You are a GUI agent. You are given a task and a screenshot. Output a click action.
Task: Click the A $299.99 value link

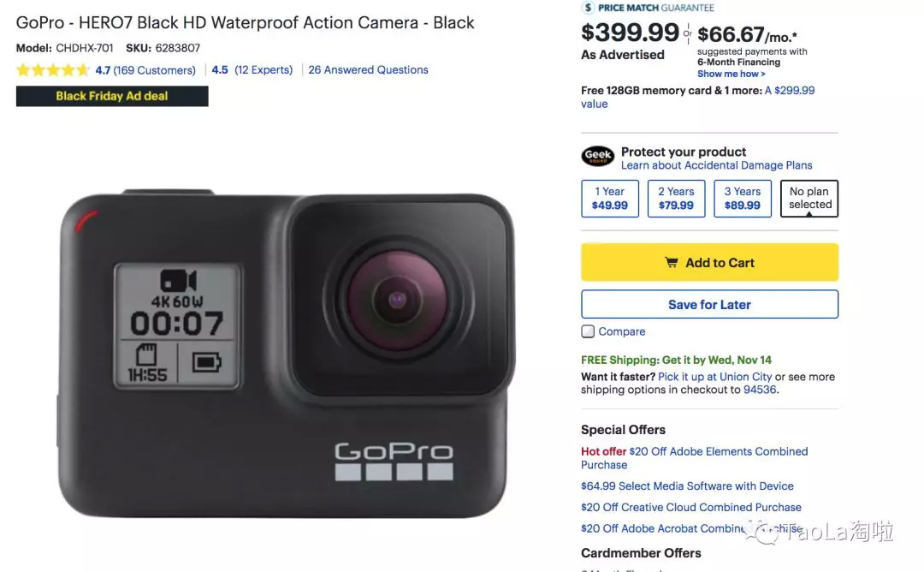(789, 91)
